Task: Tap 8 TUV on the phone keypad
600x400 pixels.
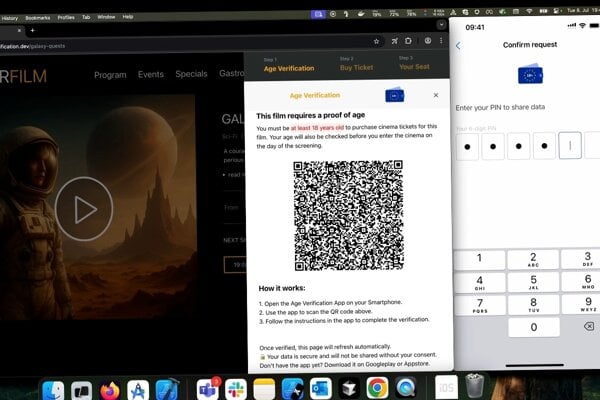Action: (x=533, y=305)
